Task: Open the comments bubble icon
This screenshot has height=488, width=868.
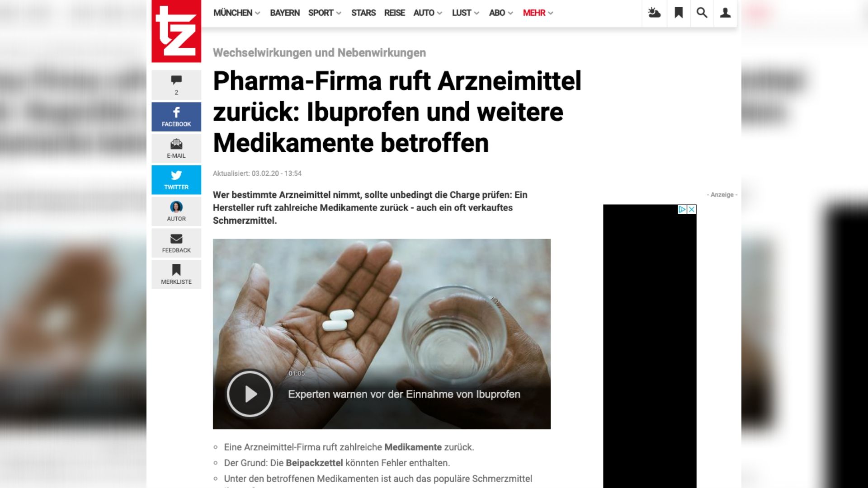Action: point(176,80)
